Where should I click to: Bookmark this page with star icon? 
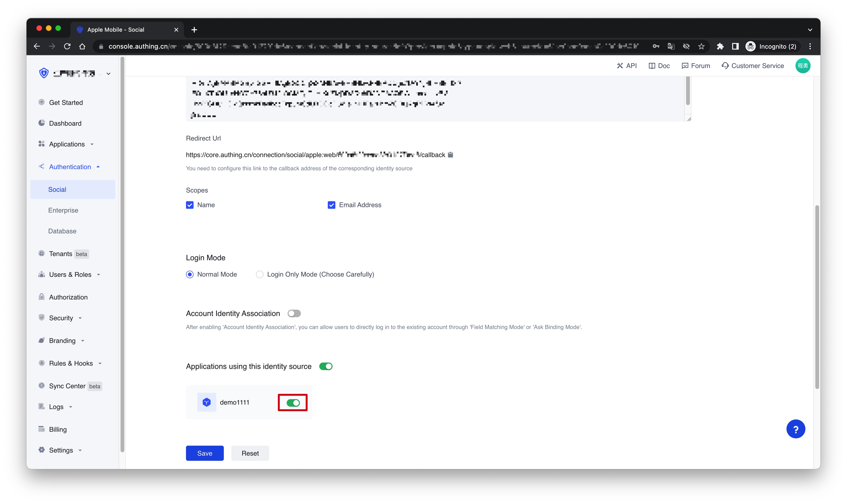pyautogui.click(x=701, y=47)
